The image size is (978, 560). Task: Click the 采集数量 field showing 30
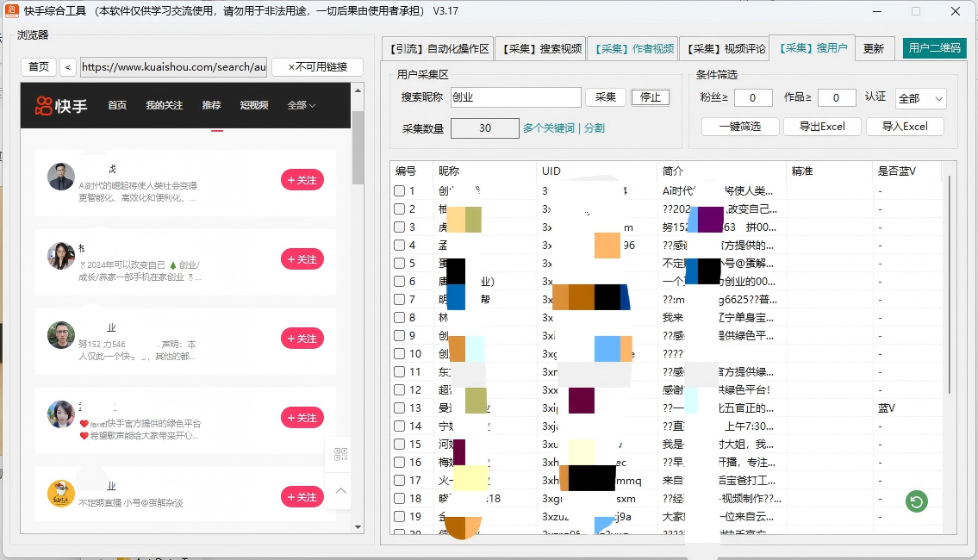pyautogui.click(x=484, y=128)
